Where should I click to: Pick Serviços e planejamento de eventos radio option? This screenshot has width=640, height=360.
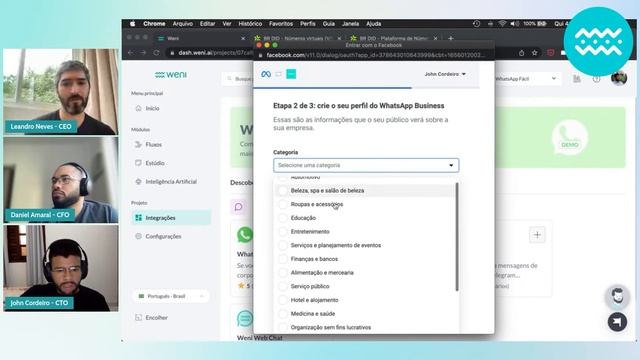(282, 245)
